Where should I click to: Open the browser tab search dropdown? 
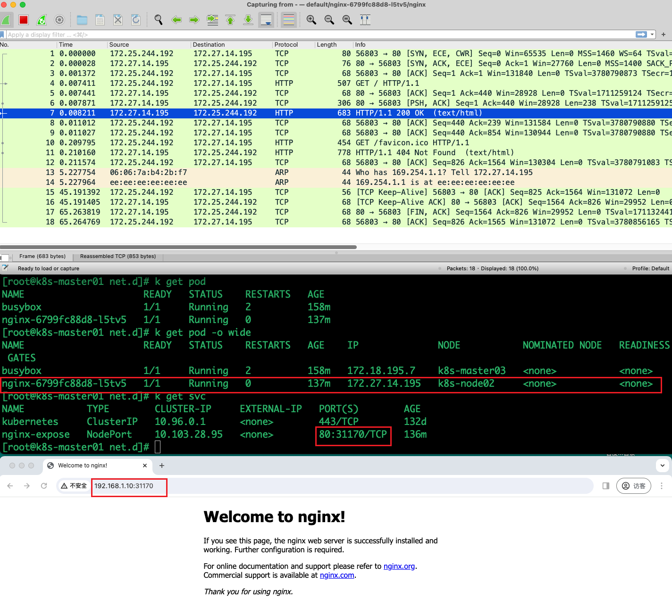click(663, 466)
